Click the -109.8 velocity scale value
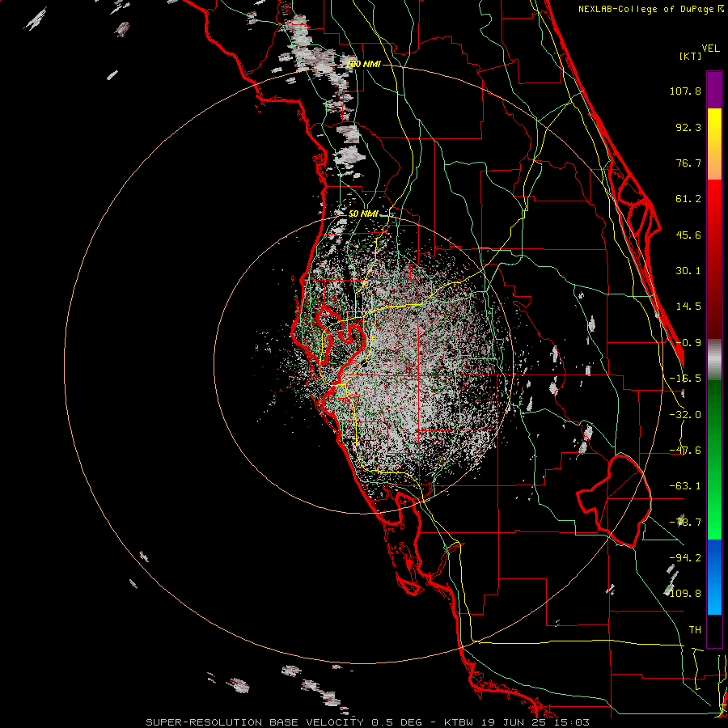This screenshot has width=728, height=728. [x=683, y=594]
